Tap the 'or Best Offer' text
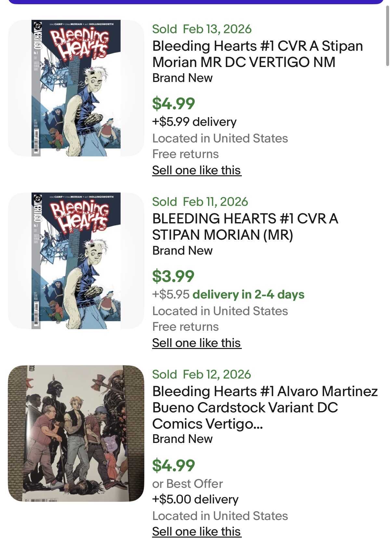392x547 pixels. 188,484
